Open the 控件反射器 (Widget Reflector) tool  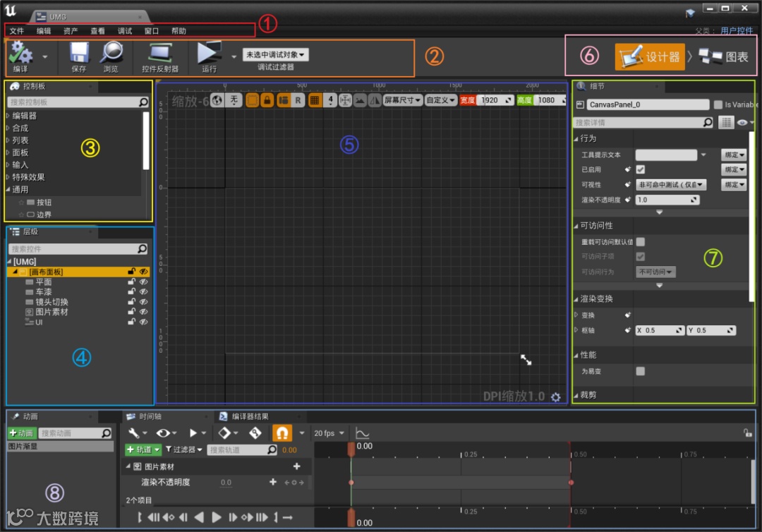pos(160,54)
